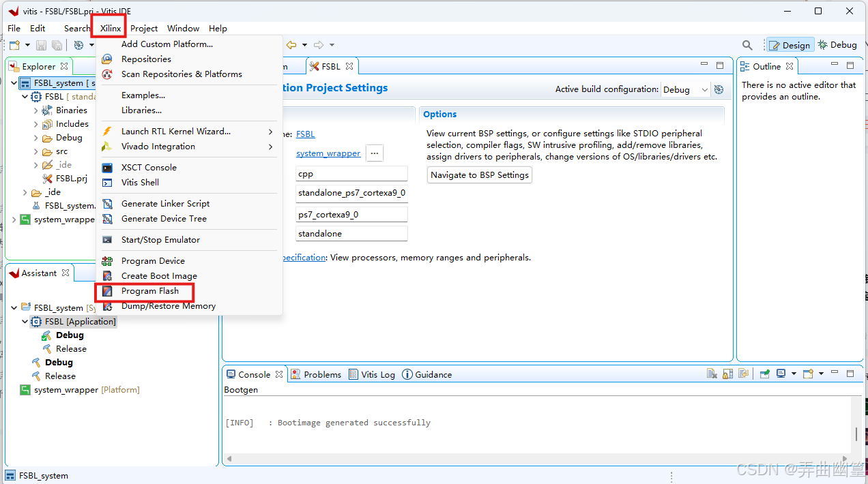Open the Open Console dropdown arrow
868x484 pixels.
point(821,374)
